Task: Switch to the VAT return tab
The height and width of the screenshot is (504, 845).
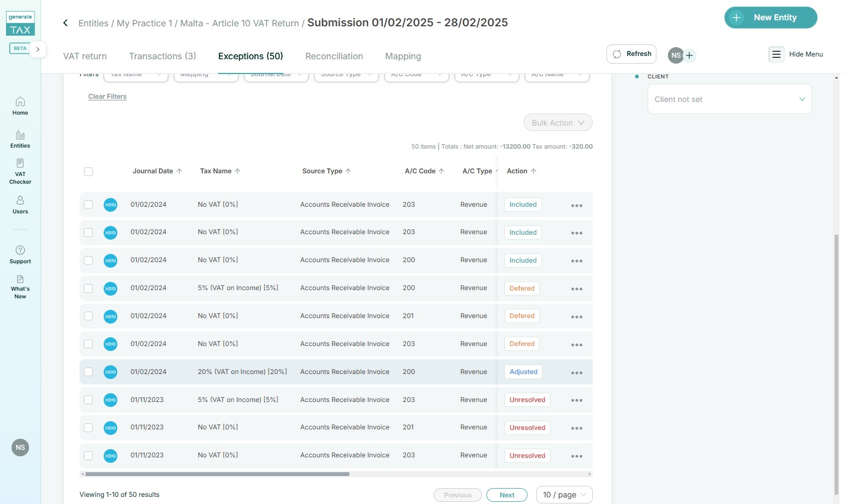Action: [85, 56]
